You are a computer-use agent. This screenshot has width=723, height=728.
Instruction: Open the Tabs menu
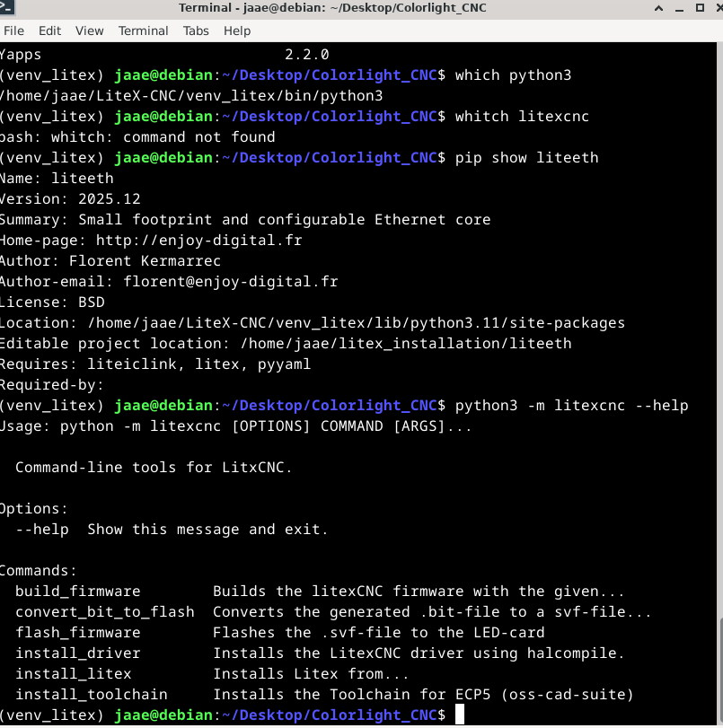coord(196,31)
